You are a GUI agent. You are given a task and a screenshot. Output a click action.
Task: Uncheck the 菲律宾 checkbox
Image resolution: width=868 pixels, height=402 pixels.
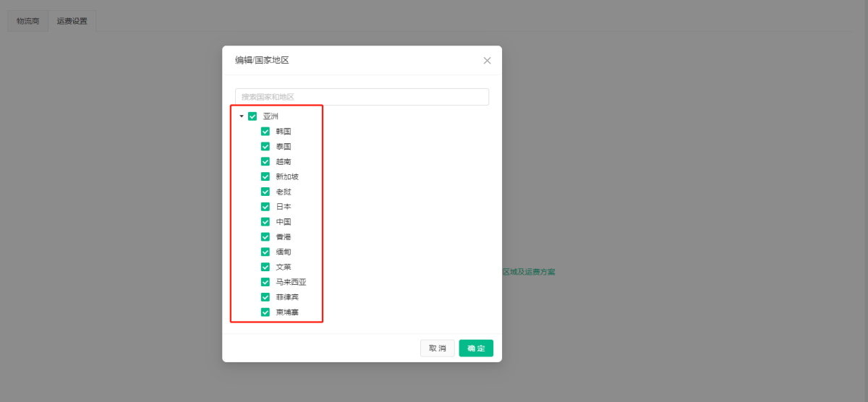tap(265, 297)
